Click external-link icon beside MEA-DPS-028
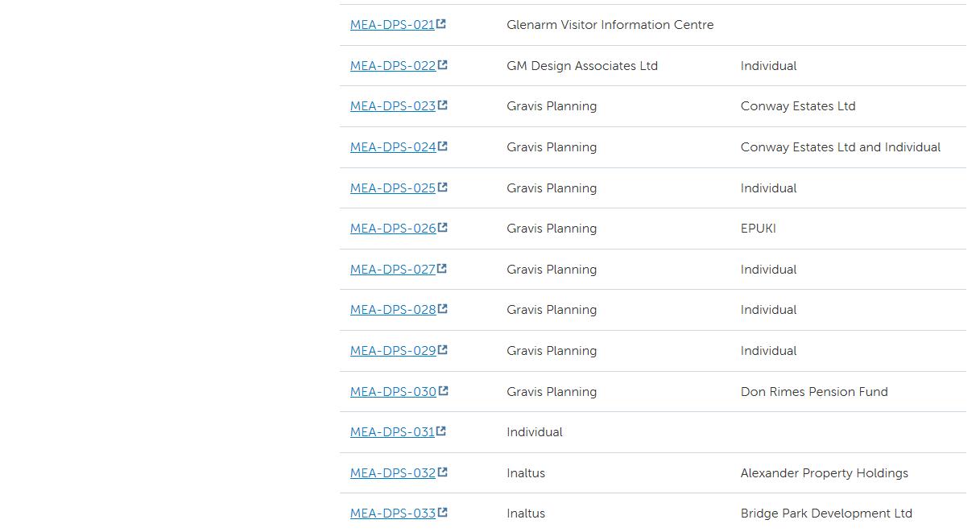980x532 pixels. (443, 309)
